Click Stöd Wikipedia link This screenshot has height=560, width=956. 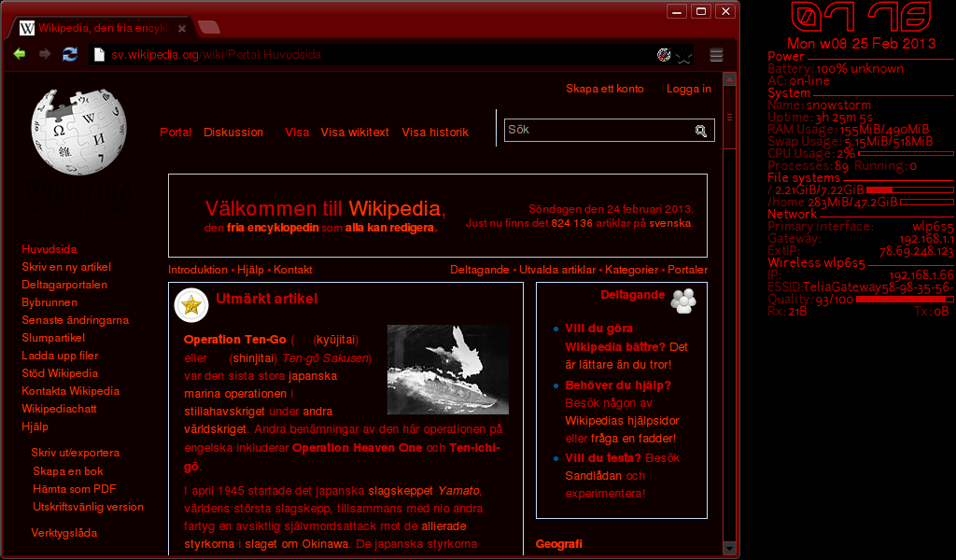coord(60,373)
